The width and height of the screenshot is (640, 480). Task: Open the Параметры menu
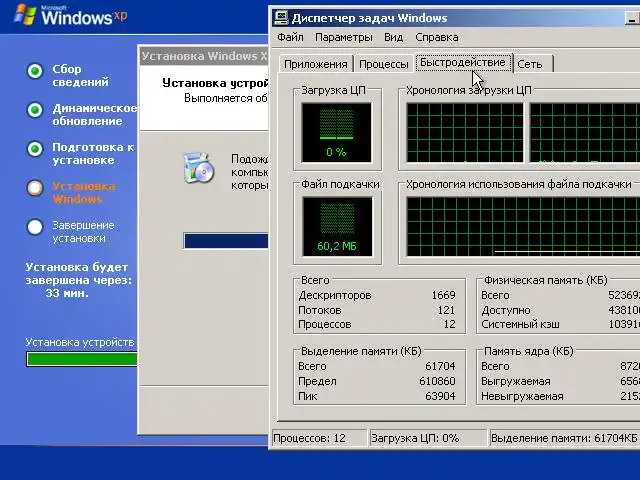coord(344,38)
